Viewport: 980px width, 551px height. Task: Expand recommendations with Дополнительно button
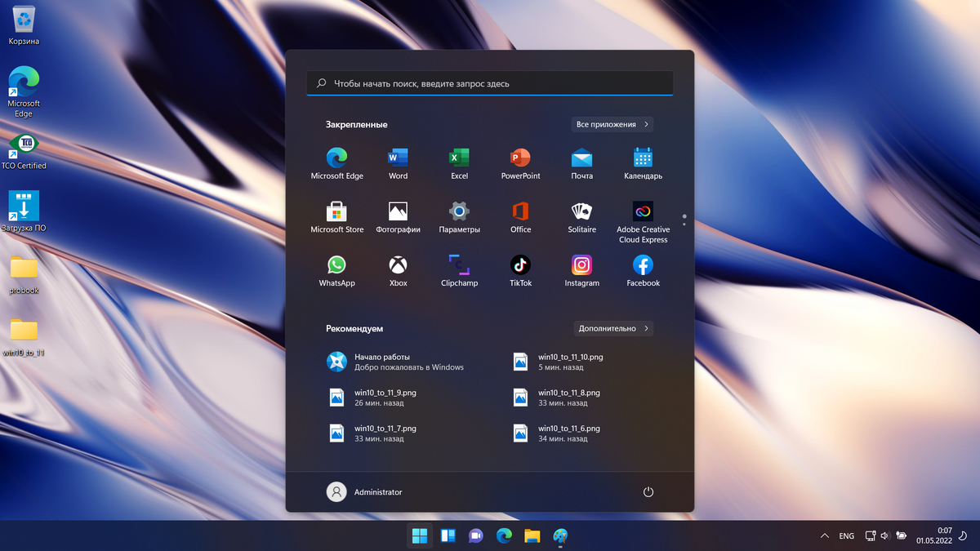tap(613, 328)
